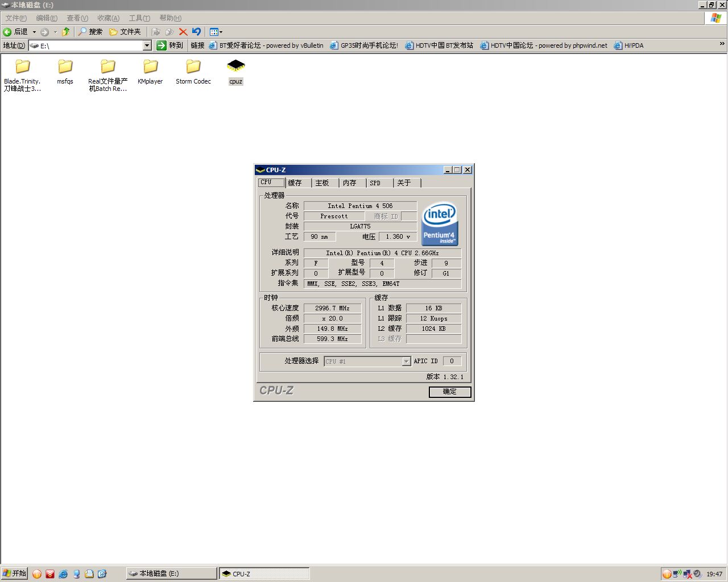Click the Prescott code name value
The width and height of the screenshot is (728, 582).
click(334, 216)
